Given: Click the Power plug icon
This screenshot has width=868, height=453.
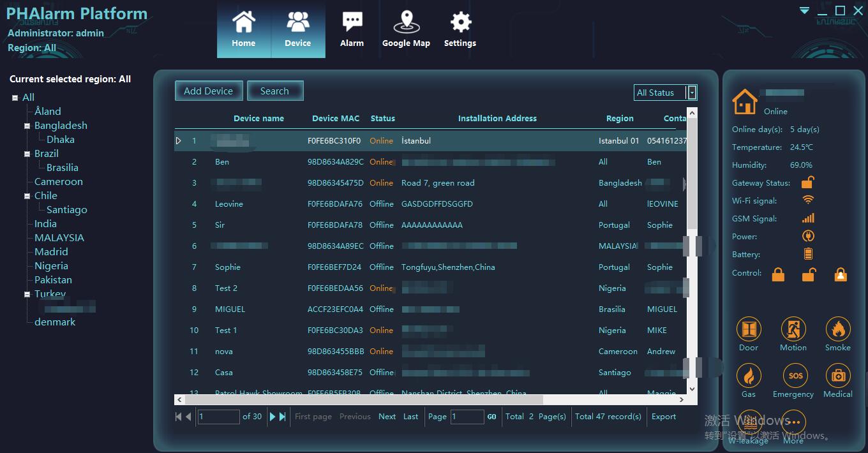Looking at the screenshot, I should click(x=808, y=236).
